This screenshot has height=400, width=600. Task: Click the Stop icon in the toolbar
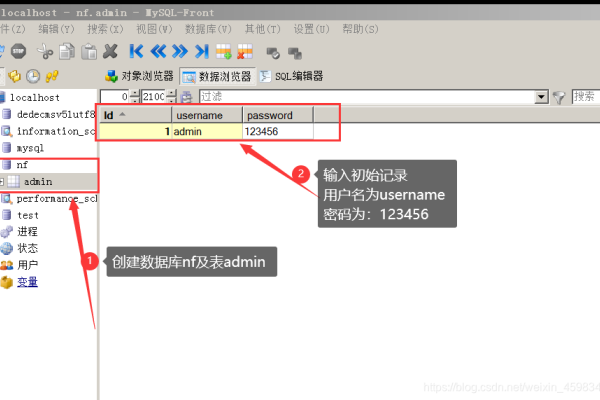tap(20, 51)
